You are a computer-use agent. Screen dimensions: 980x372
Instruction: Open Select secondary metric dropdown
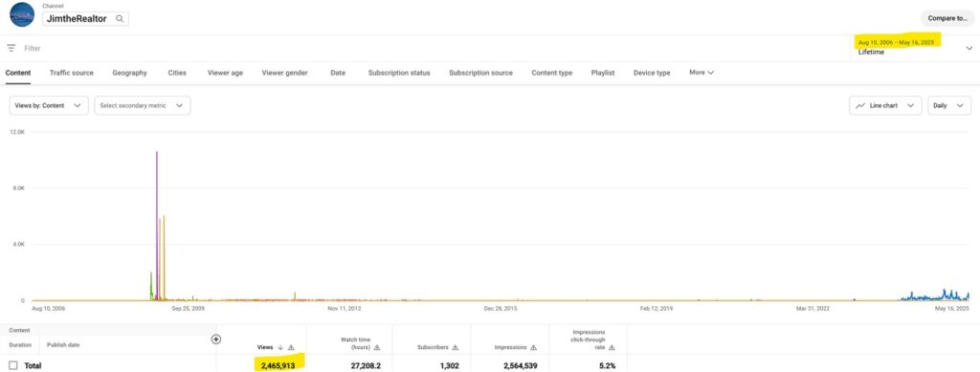point(143,105)
